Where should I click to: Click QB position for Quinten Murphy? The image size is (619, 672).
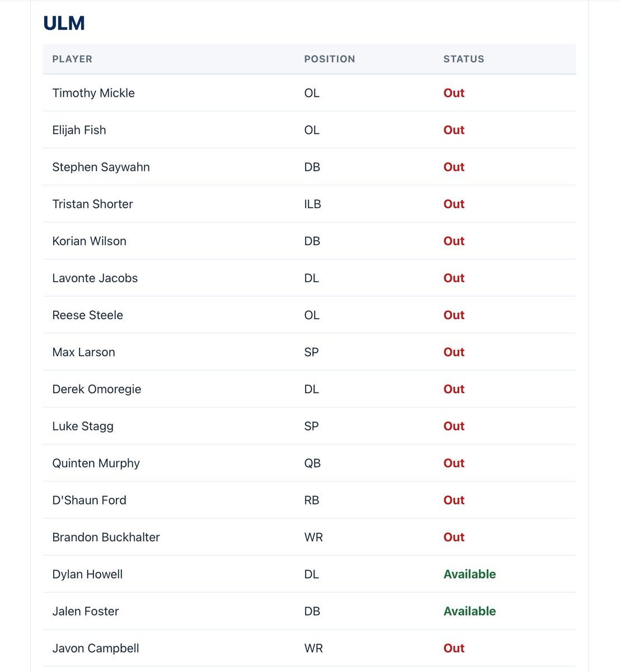click(312, 463)
